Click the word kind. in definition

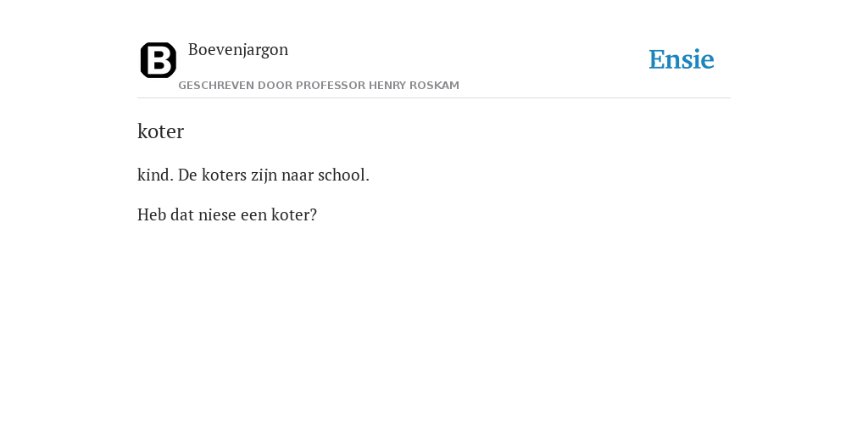pyautogui.click(x=156, y=175)
